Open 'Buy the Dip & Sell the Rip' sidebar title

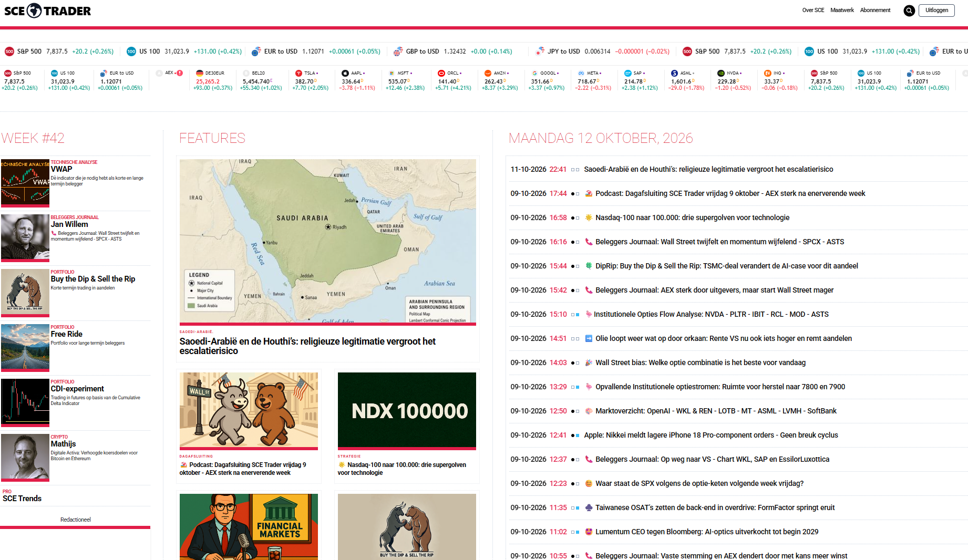click(x=93, y=279)
